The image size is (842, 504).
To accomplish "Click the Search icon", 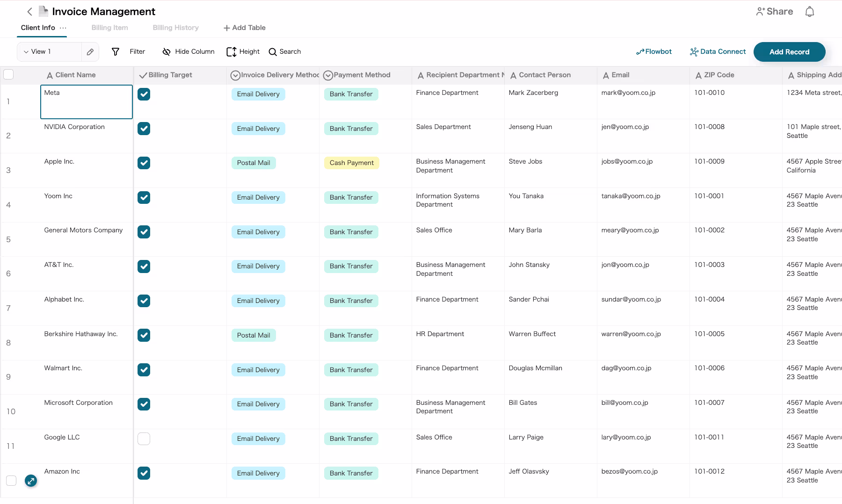I will click(272, 51).
